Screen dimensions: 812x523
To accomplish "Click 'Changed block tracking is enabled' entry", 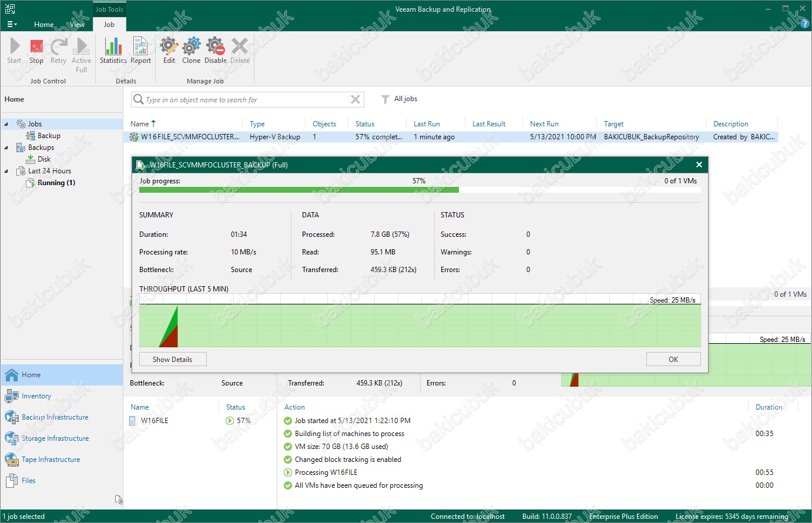I will click(x=348, y=460).
